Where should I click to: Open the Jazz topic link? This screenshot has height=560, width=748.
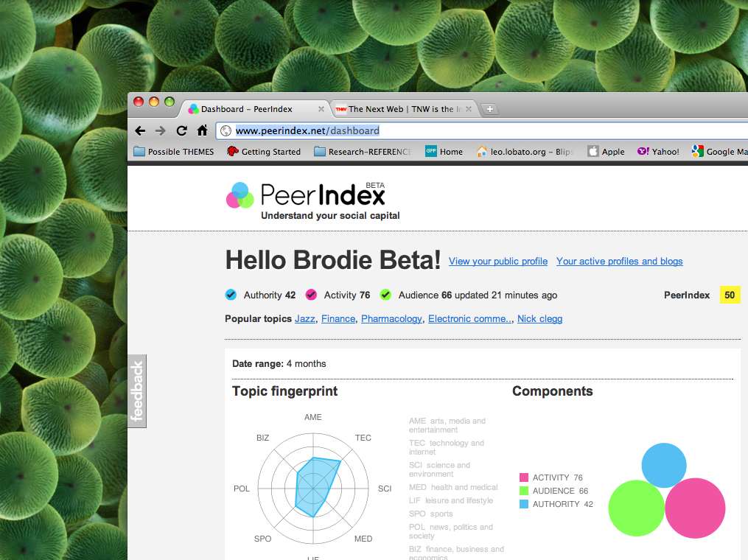(305, 318)
